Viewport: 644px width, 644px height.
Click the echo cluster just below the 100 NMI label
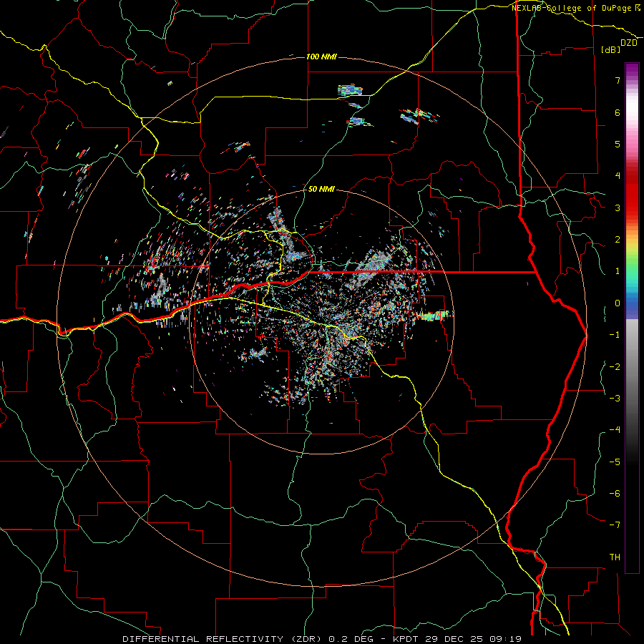351,90
